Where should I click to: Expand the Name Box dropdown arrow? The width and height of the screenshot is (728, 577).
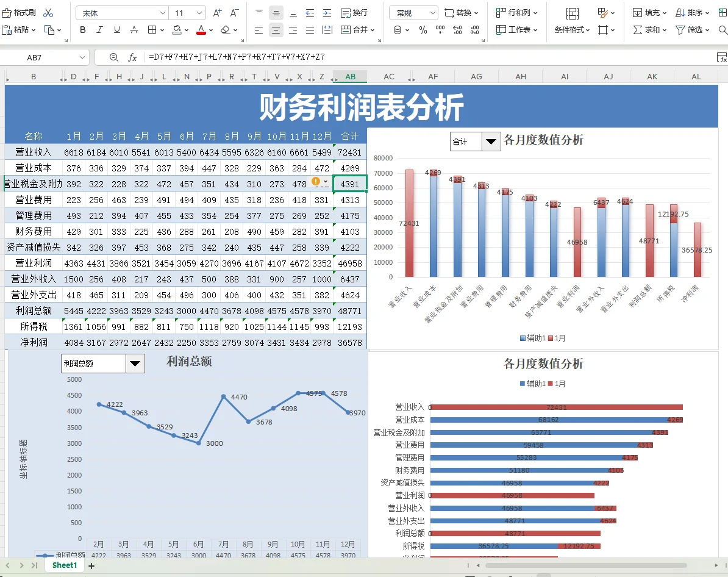(x=82, y=57)
